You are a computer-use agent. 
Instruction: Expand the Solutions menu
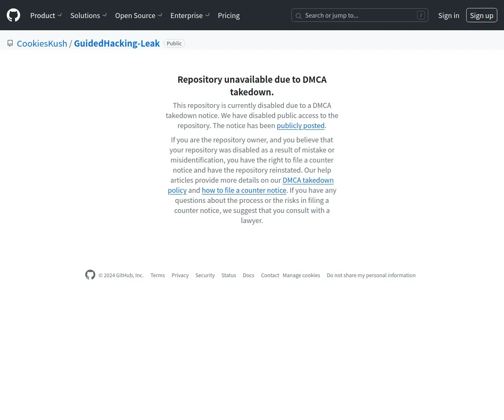coord(89,16)
